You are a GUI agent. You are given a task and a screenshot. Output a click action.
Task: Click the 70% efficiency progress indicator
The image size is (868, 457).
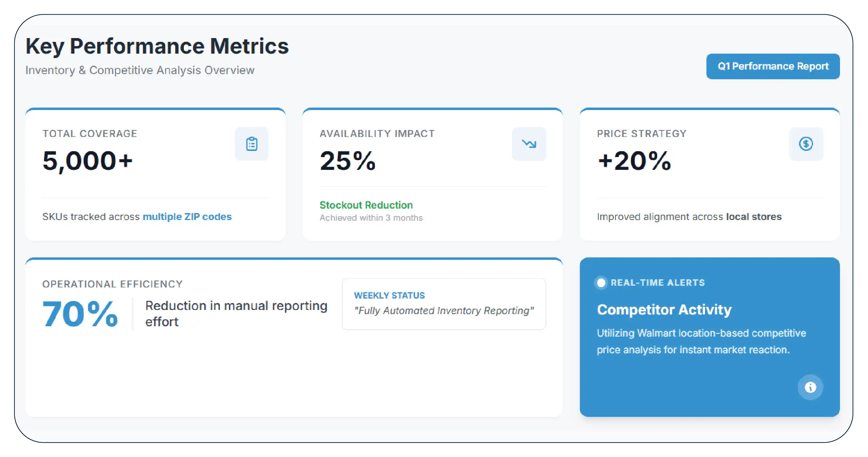(80, 313)
